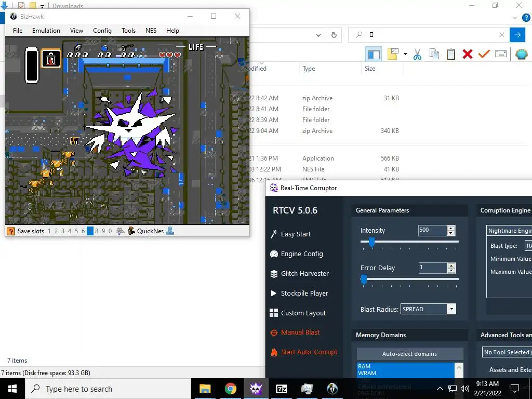Click the question-block icon beside Save slots
Viewport: 532px width, 399px height.
click(11, 231)
